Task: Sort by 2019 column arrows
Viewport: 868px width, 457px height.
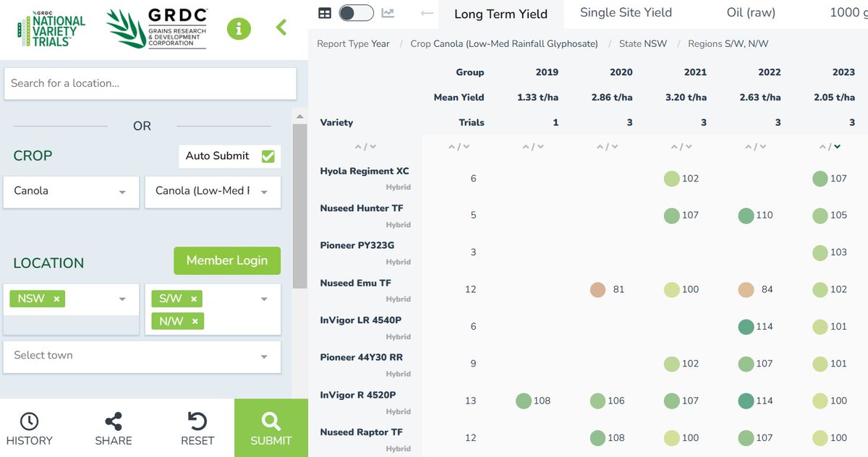Action: [x=533, y=147]
